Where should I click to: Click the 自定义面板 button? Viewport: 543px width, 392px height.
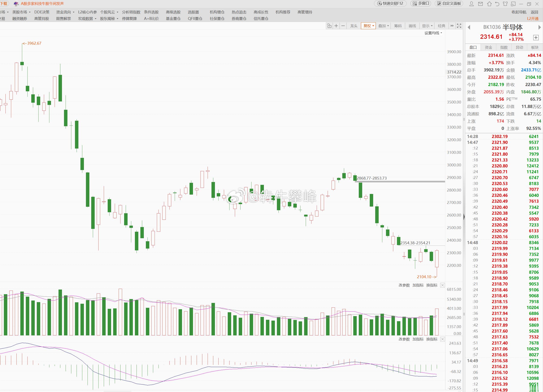pyautogui.click(x=449, y=4)
